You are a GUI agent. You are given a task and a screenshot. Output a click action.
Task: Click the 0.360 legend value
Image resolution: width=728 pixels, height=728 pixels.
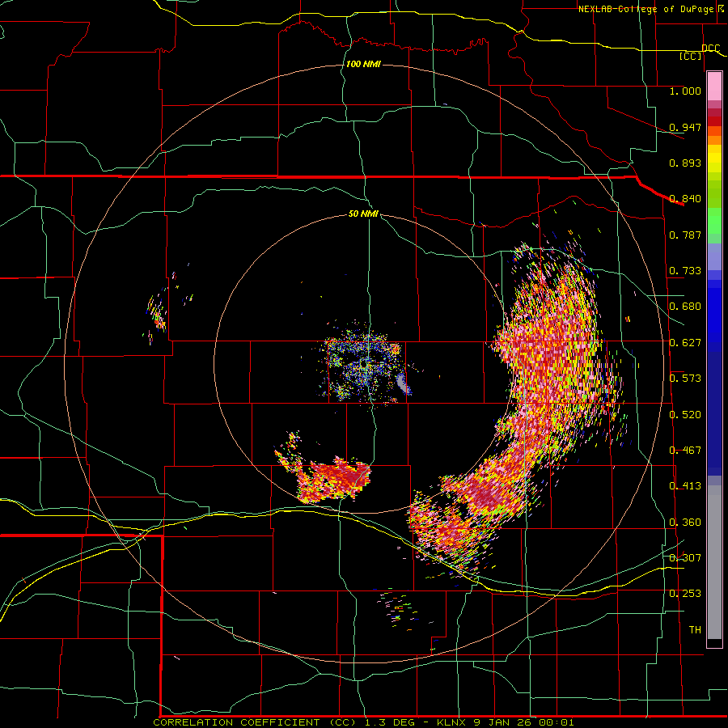(x=685, y=522)
